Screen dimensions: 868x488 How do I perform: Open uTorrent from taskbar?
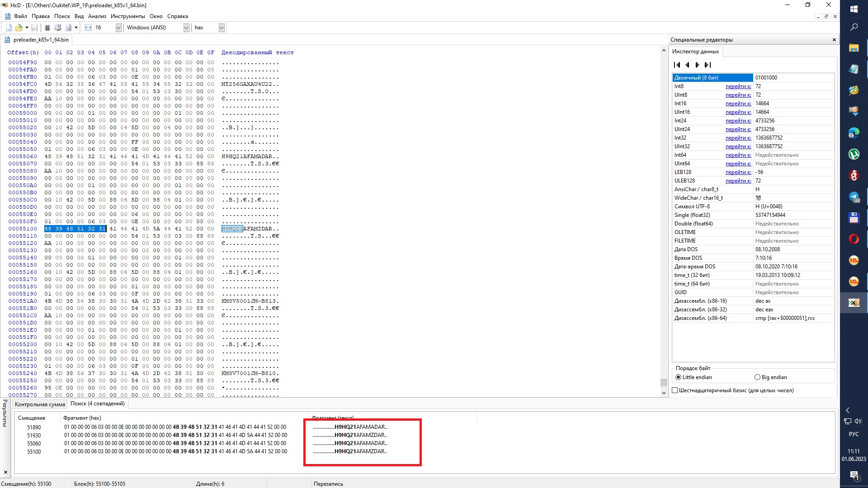click(854, 154)
